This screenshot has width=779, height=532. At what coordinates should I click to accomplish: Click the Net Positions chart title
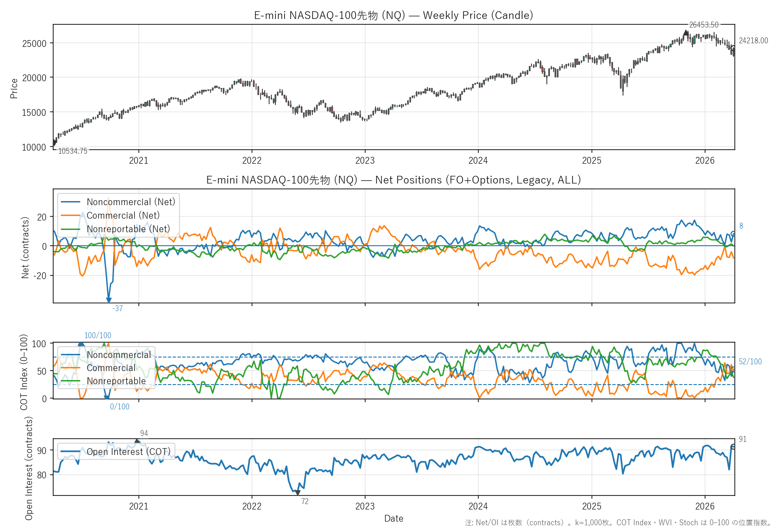point(394,180)
